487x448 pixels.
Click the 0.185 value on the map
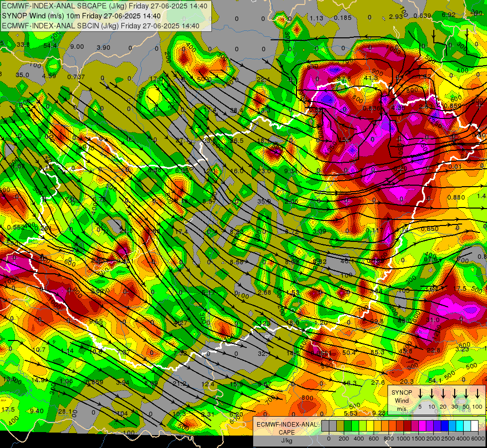[343, 18]
